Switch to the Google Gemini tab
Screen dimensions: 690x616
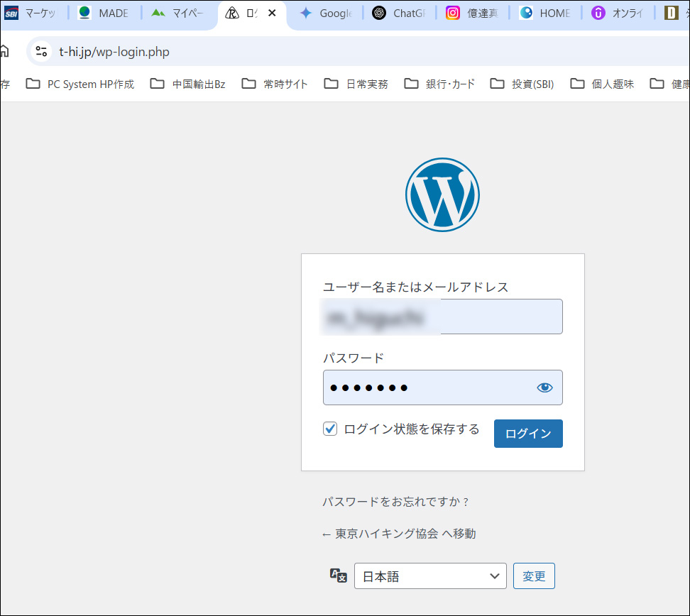click(325, 13)
